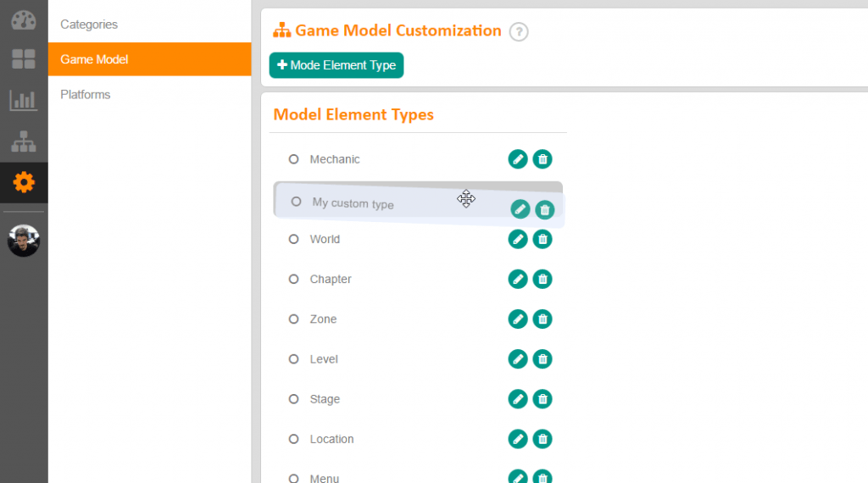The width and height of the screenshot is (868, 483).
Task: Click the Mode Element Type button
Action: (x=337, y=65)
